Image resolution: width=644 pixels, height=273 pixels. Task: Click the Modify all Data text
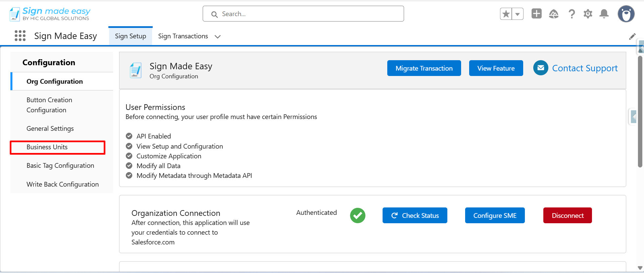pos(158,166)
